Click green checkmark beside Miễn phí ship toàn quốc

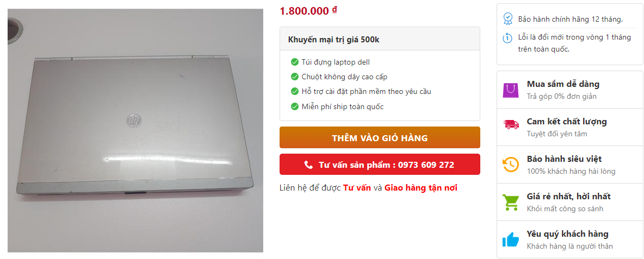[294, 106]
